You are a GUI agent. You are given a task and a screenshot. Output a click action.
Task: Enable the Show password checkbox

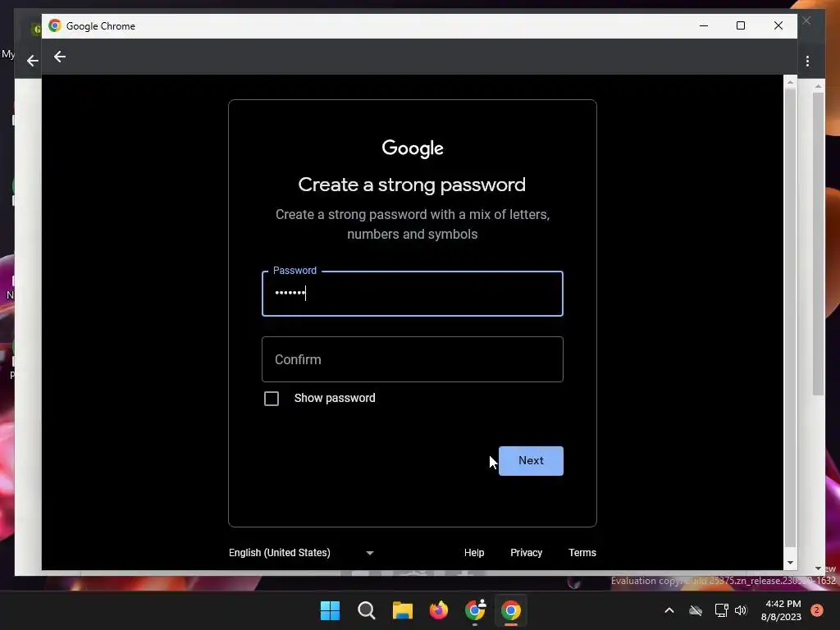pos(272,399)
